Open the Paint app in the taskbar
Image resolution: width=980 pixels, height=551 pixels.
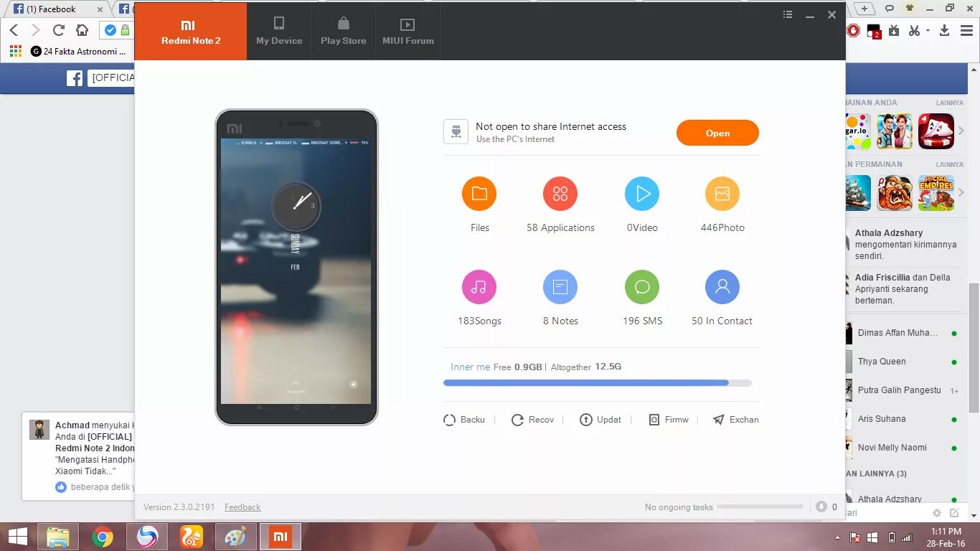(x=235, y=537)
